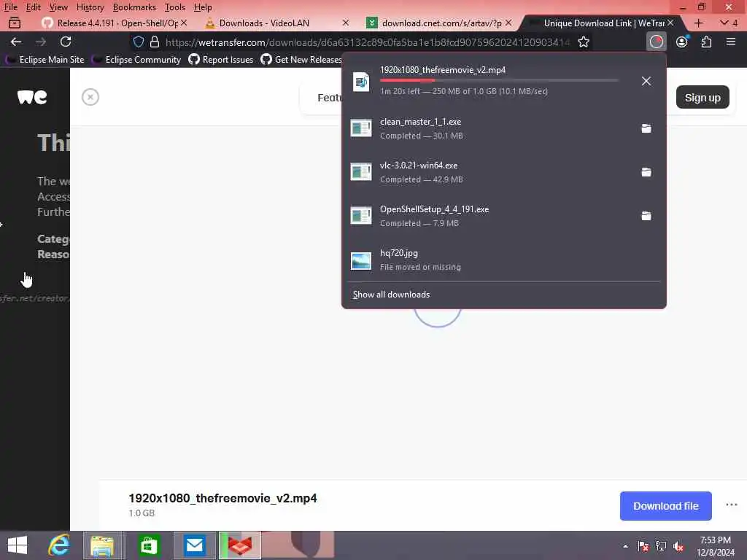
Task: Go back to the previous page
Action: click(x=16, y=42)
